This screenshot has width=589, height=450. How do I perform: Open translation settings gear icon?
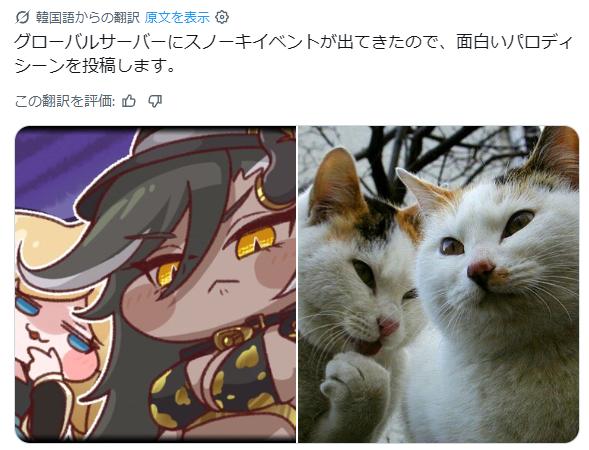point(222,17)
